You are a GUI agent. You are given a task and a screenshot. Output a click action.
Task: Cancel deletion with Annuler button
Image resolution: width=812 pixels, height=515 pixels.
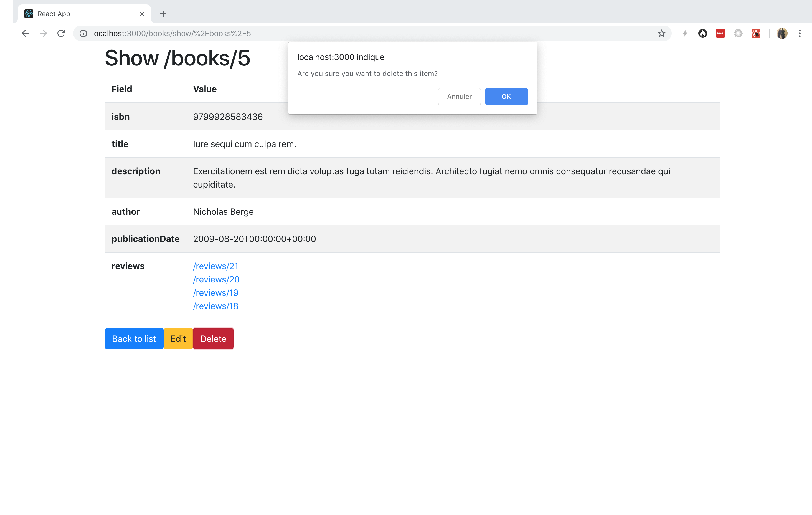tap(459, 97)
